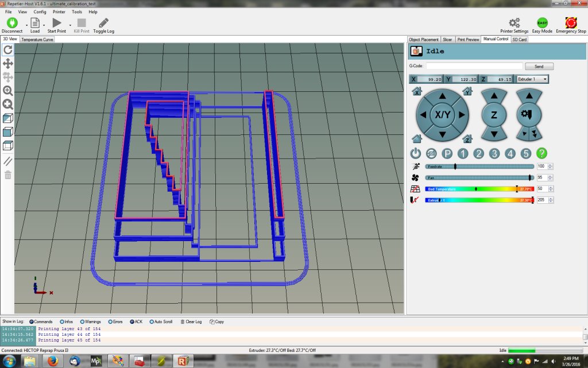588x368 pixels.
Task: Switch to the Temperature Curve tab
Action: pos(37,40)
